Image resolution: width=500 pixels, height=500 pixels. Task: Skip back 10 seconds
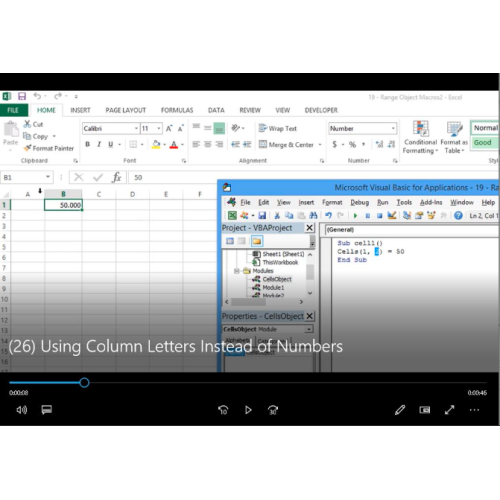223,410
